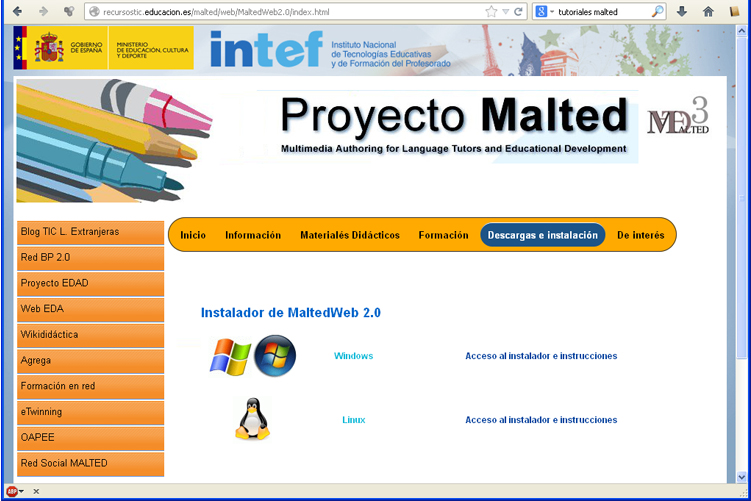Open Proyecto EDAD sidebar link
Screen dimensions: 751x501
(x=91, y=284)
